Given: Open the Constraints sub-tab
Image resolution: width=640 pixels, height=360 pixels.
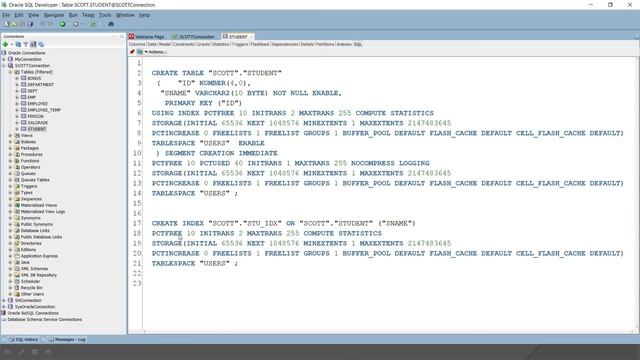Looking at the screenshot, I should (184, 44).
